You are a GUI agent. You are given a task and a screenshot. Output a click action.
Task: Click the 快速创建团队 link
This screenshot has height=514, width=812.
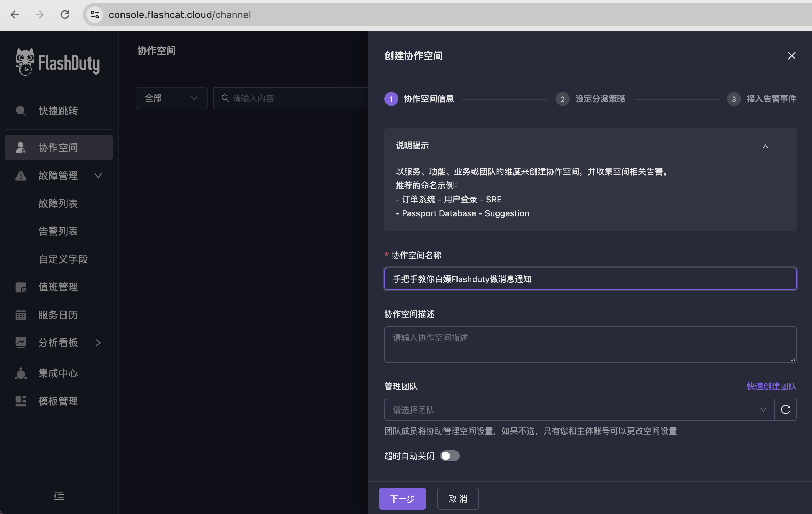[x=771, y=386]
